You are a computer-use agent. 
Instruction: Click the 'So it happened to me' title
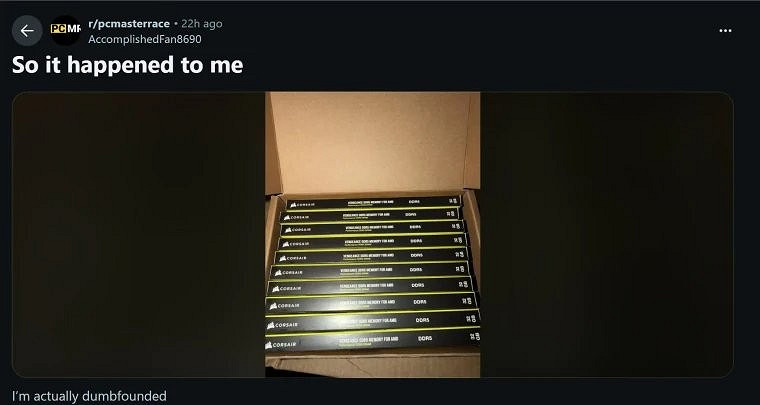[x=127, y=66]
